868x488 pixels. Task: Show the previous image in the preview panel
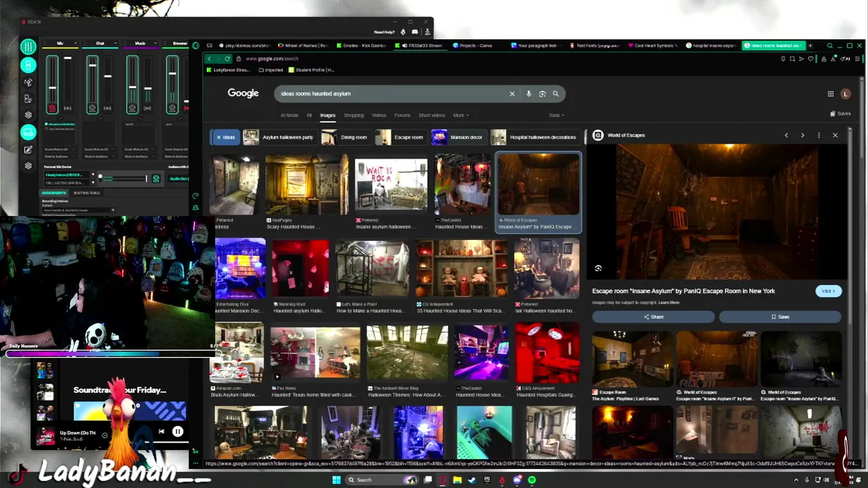pyautogui.click(x=786, y=136)
